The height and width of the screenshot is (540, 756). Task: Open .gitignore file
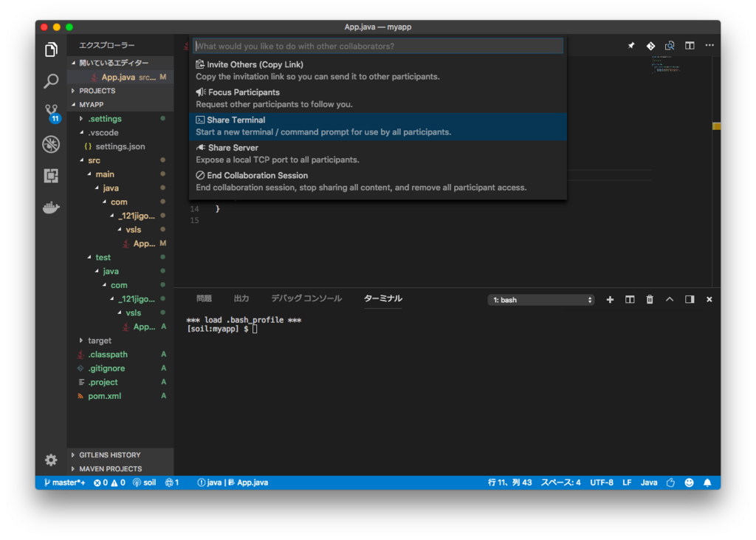click(120, 369)
